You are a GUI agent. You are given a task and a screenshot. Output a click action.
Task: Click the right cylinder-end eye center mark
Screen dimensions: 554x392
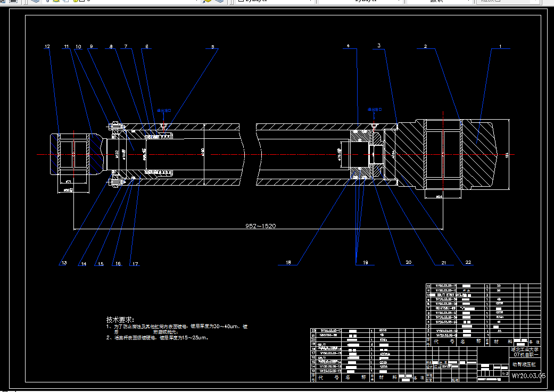(x=443, y=154)
